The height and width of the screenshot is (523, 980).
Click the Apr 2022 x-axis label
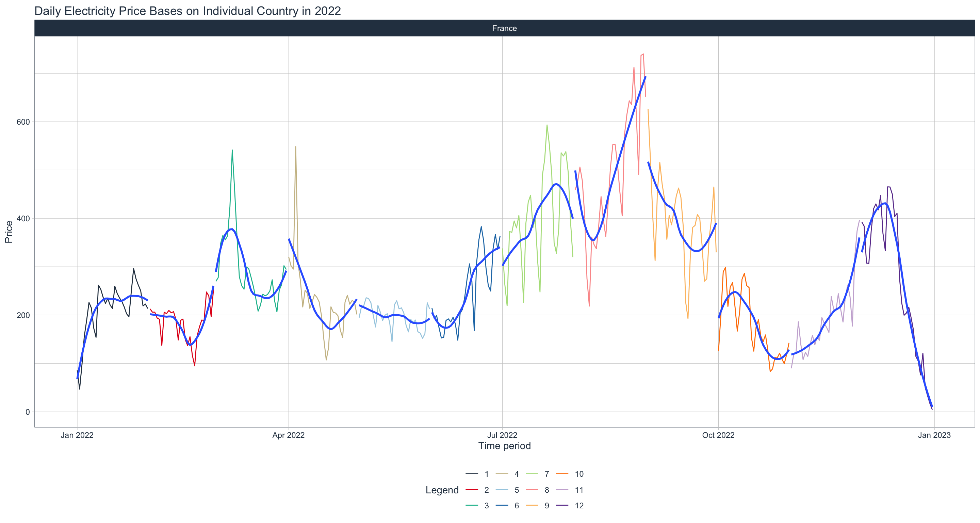[x=288, y=435]
